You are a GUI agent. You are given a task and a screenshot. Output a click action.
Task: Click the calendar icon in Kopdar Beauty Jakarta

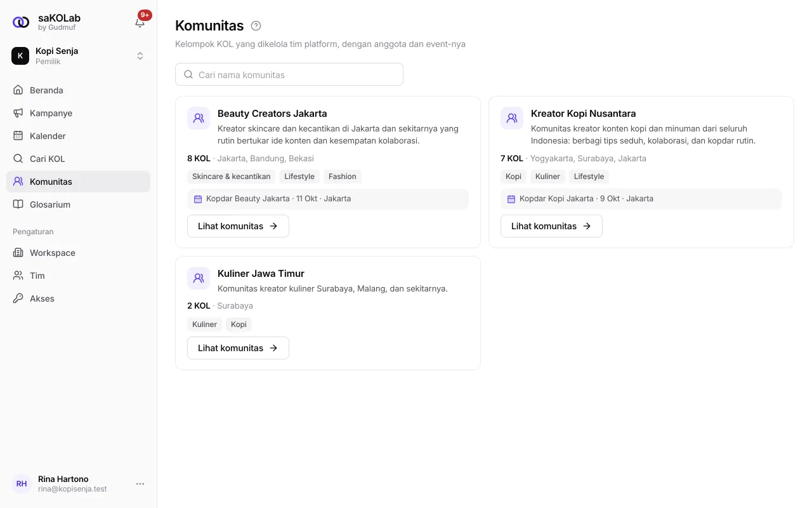198,199
